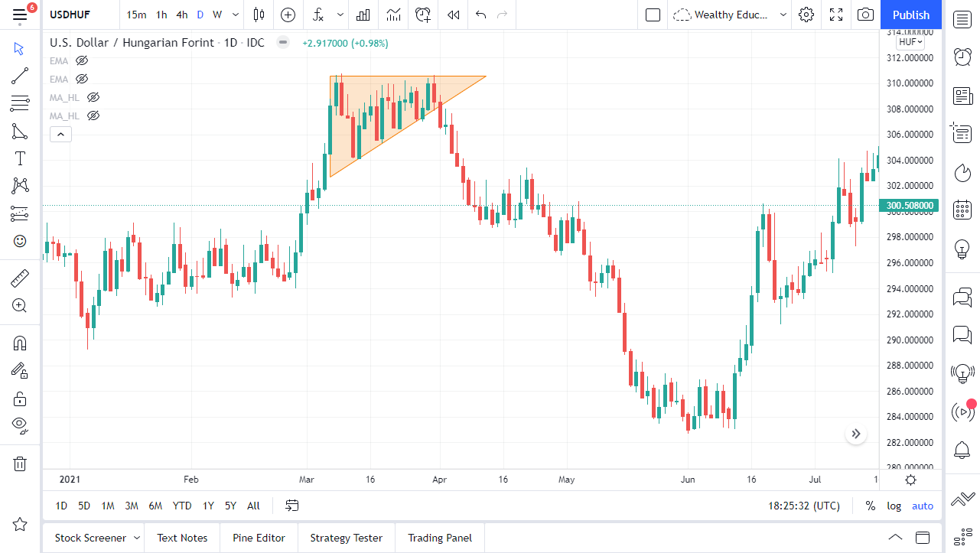Open the main hamburger menu
980x553 pixels.
[x=20, y=15]
